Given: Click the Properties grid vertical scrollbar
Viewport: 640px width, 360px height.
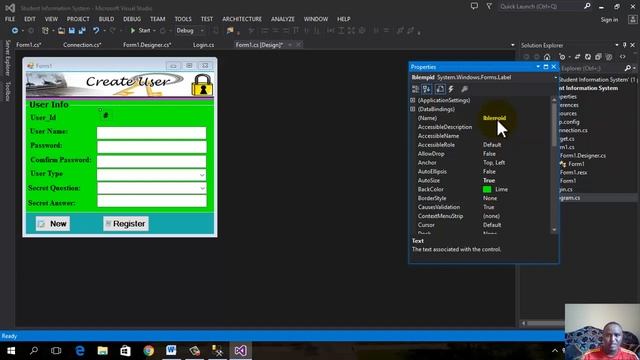Looking at the screenshot, I should coord(554,164).
